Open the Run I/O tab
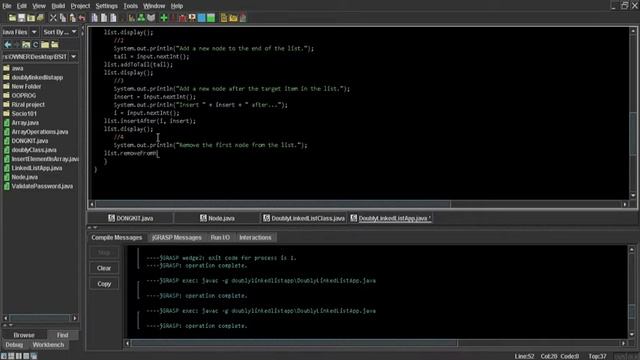640x360 pixels. click(x=220, y=238)
